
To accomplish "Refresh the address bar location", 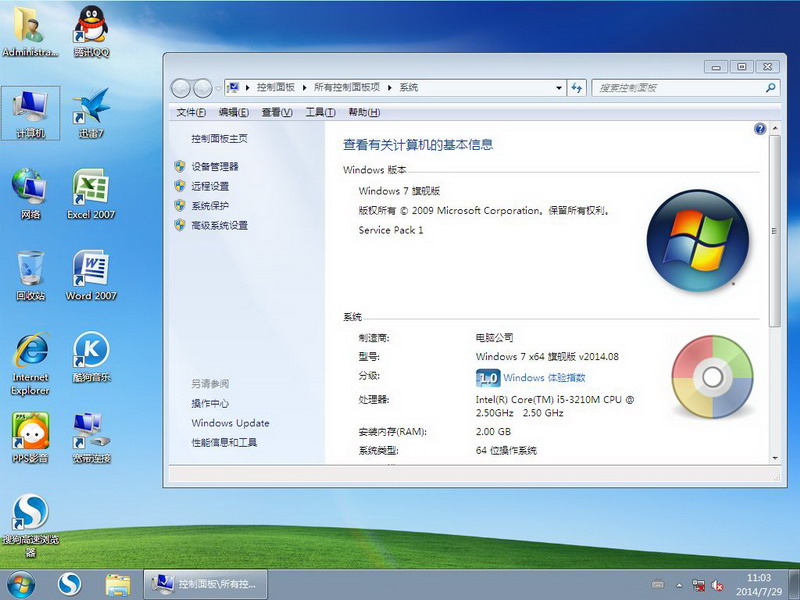I will pos(577,88).
